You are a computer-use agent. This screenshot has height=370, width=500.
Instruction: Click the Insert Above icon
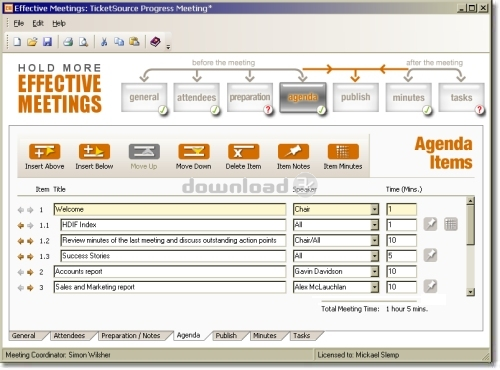point(44,152)
